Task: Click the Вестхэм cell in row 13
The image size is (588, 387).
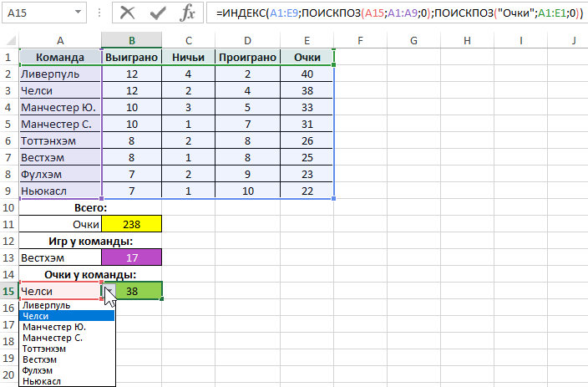Action: click(60, 257)
